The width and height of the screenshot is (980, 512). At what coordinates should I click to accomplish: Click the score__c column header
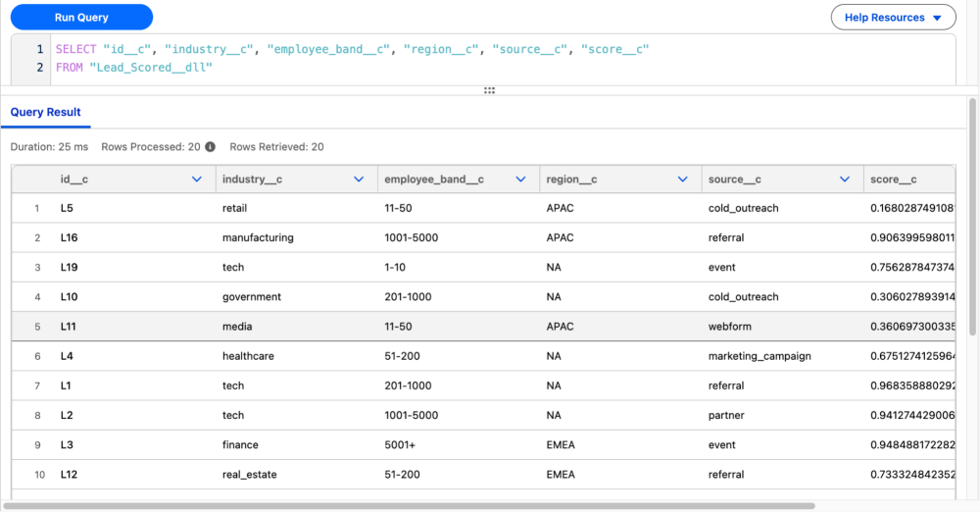pyautogui.click(x=909, y=179)
